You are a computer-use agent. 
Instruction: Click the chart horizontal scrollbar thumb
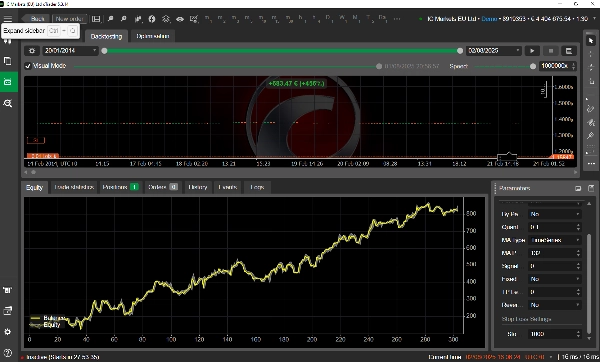pyautogui.click(x=33, y=172)
